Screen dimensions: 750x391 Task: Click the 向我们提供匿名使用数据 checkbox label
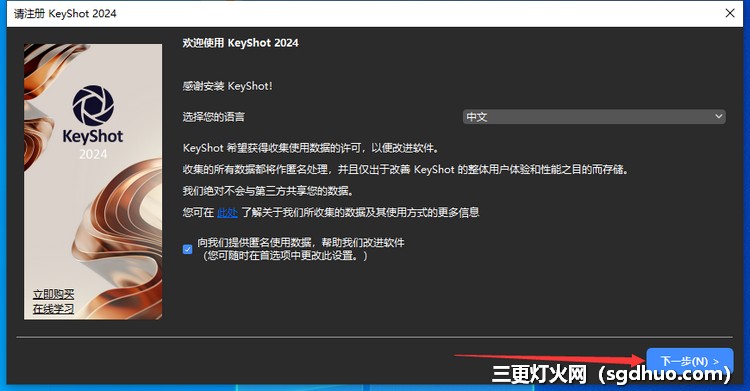[x=300, y=249]
